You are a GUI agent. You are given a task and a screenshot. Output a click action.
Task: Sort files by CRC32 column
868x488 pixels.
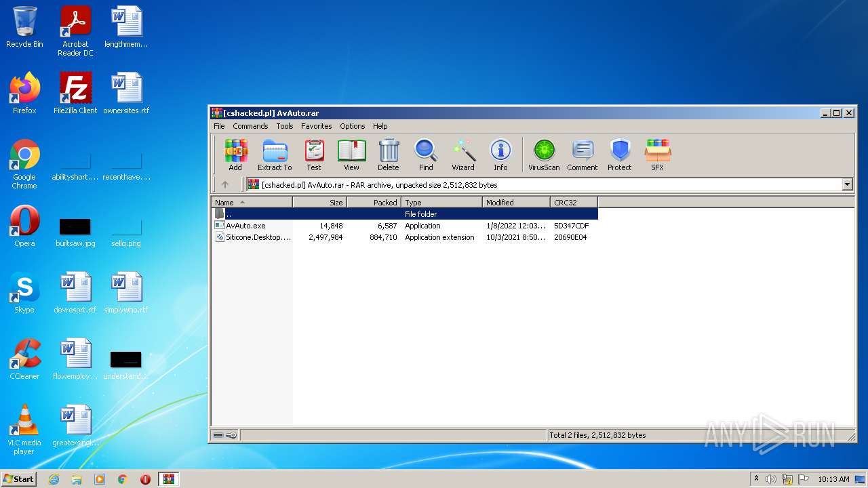(x=574, y=202)
